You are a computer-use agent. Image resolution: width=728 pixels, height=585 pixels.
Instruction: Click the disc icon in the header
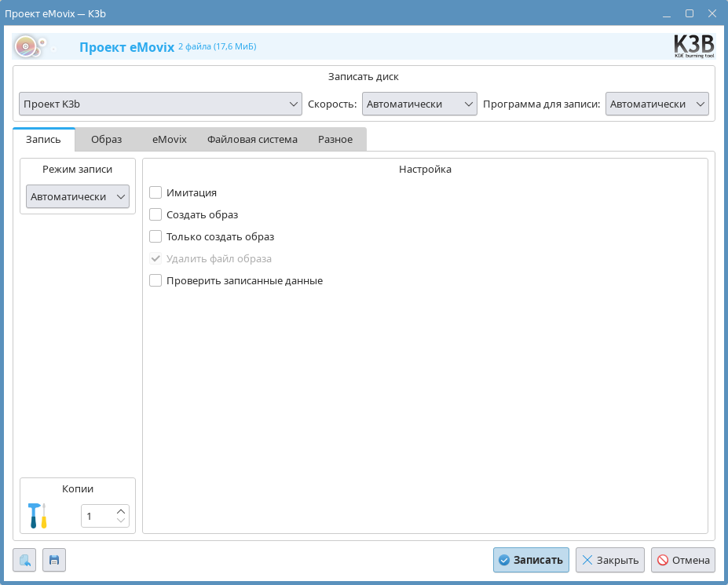(x=28, y=46)
